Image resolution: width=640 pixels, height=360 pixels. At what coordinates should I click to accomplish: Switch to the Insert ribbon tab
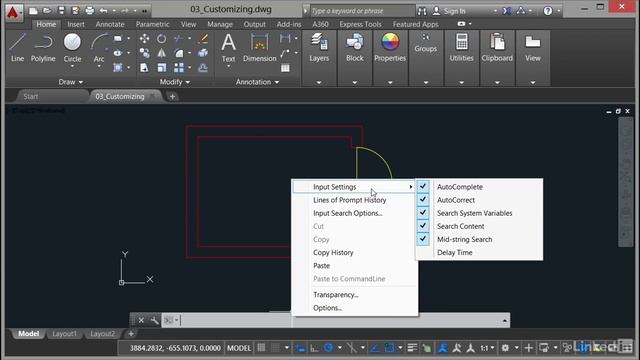coord(76,24)
